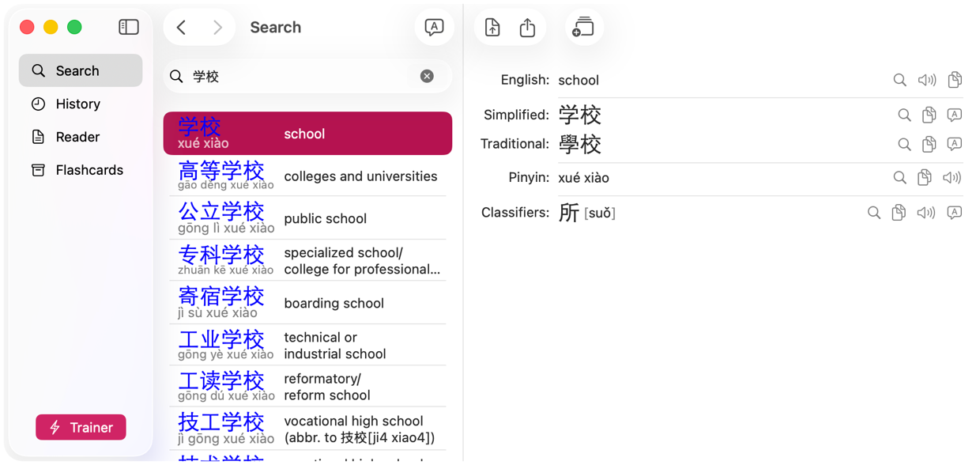Go forward with the right chevron
Screen dimensions: 980x465
click(x=217, y=28)
